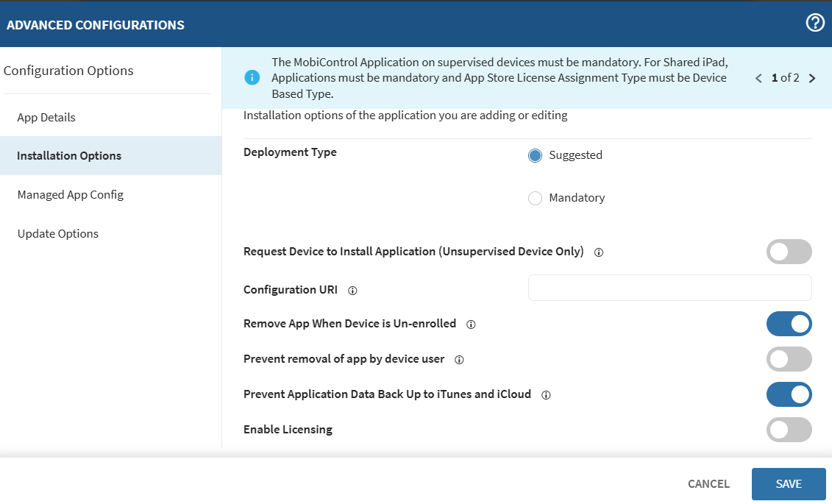Click the info icon beside Configuration URI
Image resolution: width=832 pixels, height=504 pixels.
pos(352,290)
